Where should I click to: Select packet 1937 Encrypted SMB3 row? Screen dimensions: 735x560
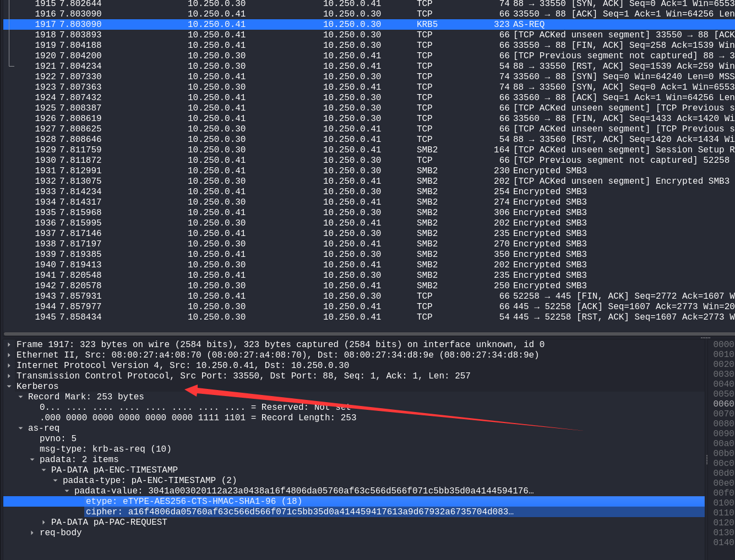(369, 233)
